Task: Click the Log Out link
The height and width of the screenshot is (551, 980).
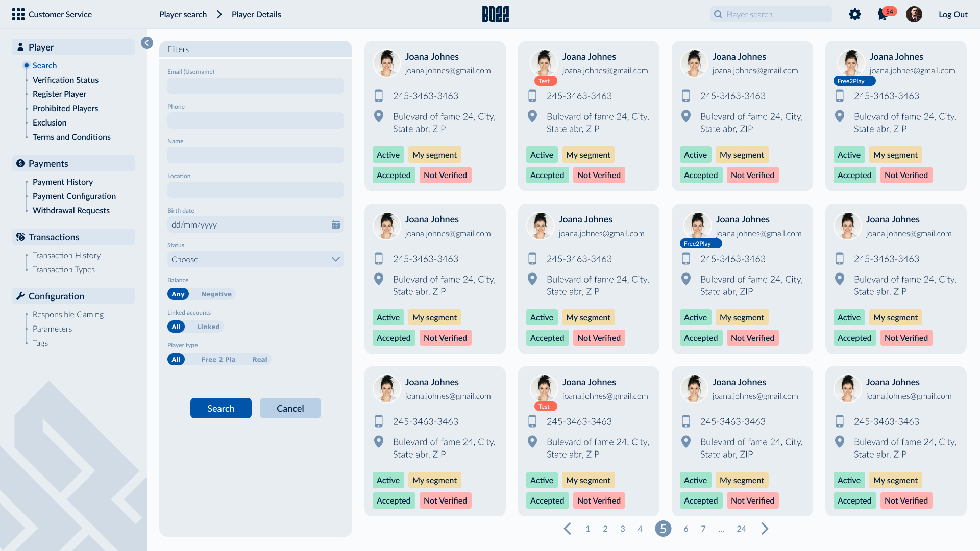Action: pos(952,14)
